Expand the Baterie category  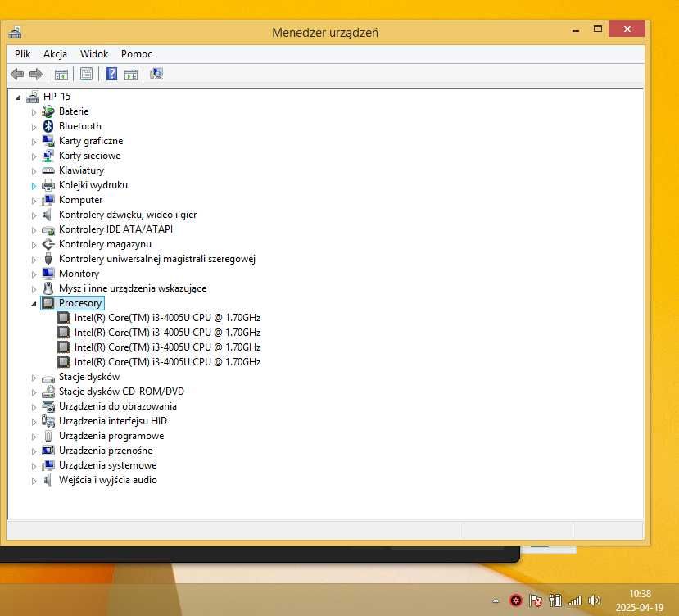(34, 112)
